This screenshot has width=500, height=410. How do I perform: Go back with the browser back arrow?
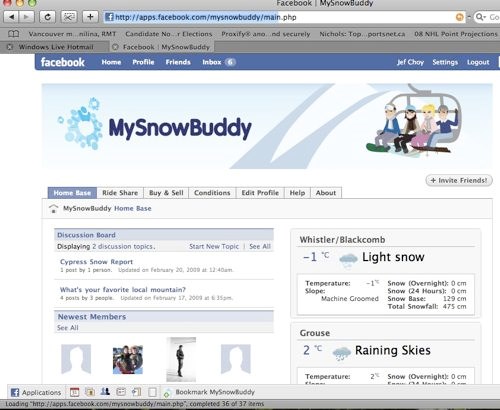(x=11, y=17)
